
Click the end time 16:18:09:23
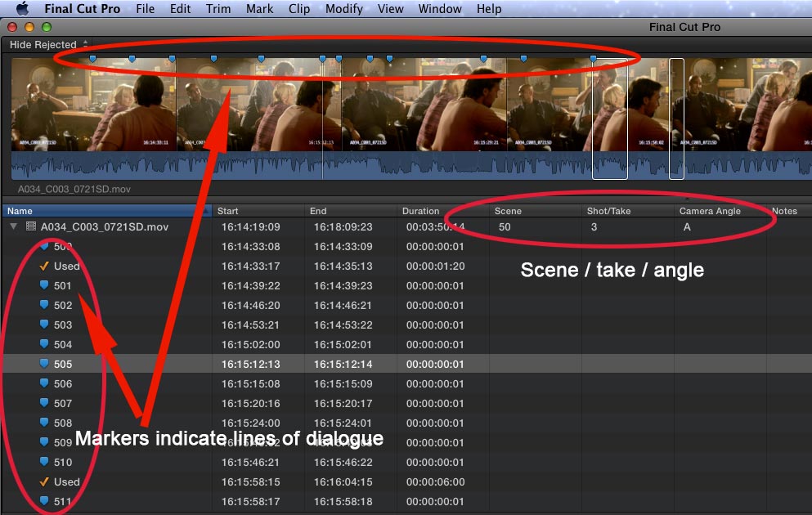click(x=343, y=226)
